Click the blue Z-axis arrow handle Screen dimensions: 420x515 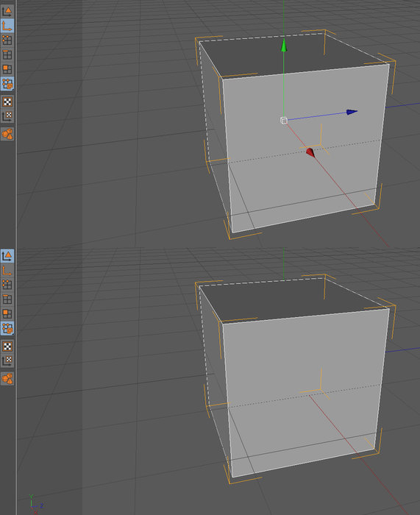(352, 112)
